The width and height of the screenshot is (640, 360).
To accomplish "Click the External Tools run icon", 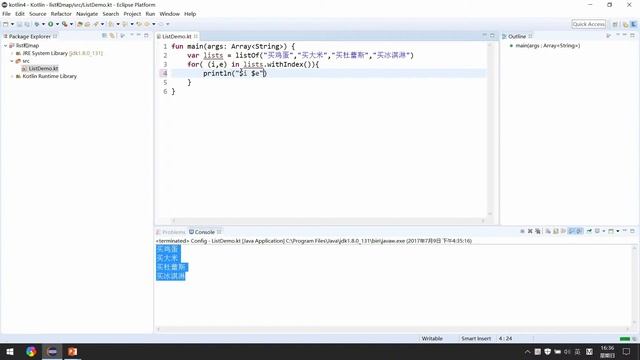I will (x=64, y=24).
